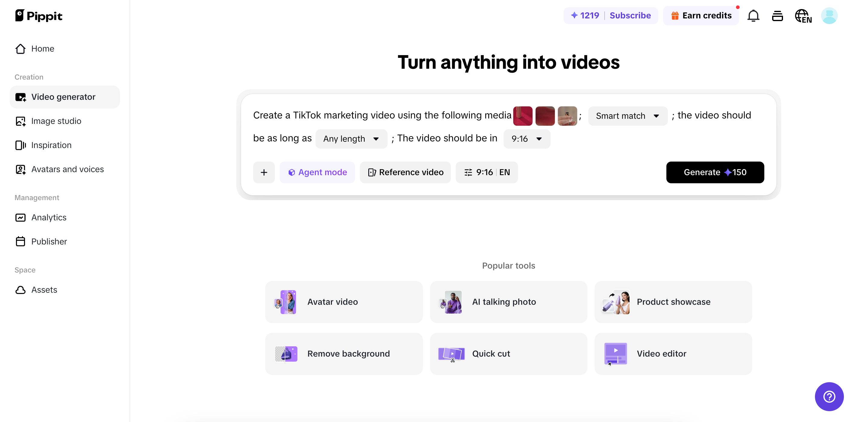The width and height of the screenshot is (868, 422).
Task: Change language via the EN globe icon
Action: click(x=803, y=15)
